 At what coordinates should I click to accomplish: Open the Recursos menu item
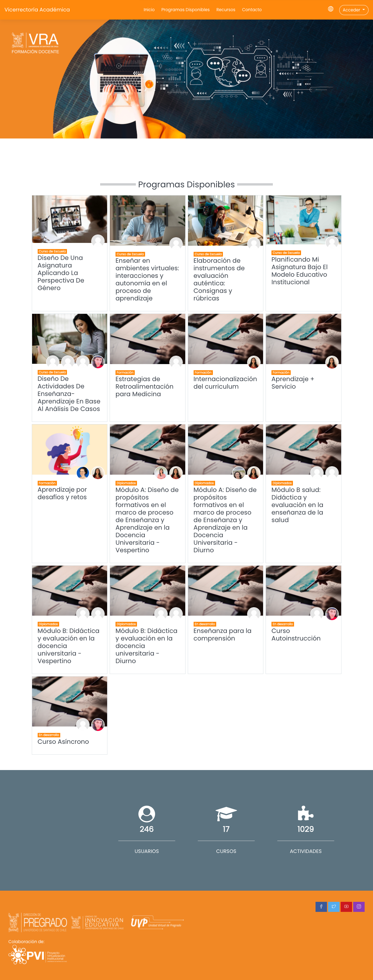coord(225,10)
